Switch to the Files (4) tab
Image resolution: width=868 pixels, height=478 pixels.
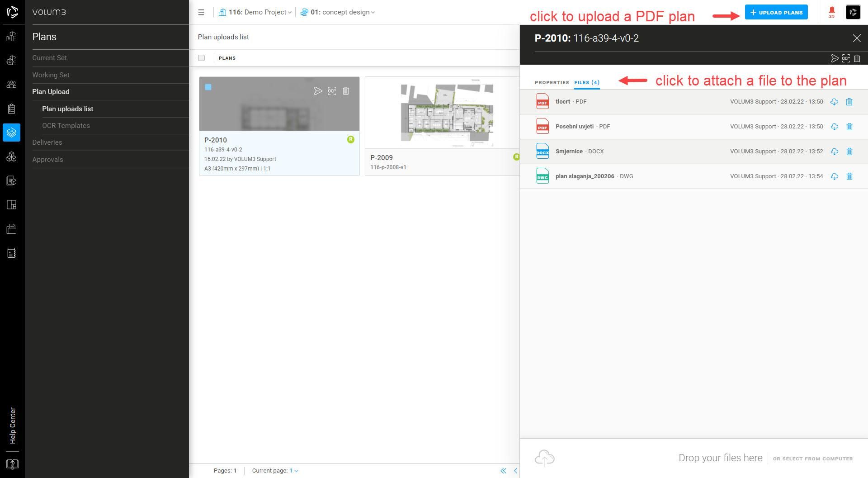coord(587,82)
